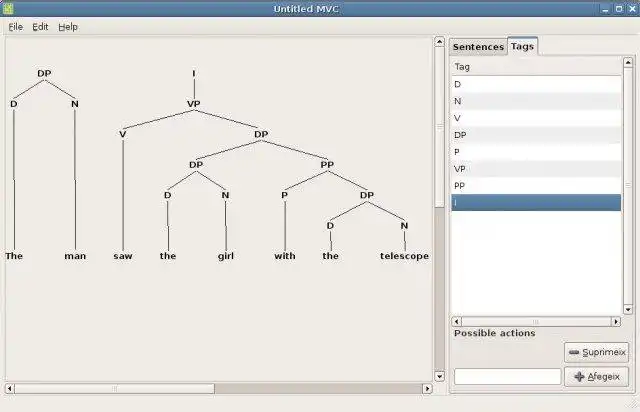The image size is (640, 412).
Task: Click the D node above 'The'
Action: pyautogui.click(x=14, y=104)
